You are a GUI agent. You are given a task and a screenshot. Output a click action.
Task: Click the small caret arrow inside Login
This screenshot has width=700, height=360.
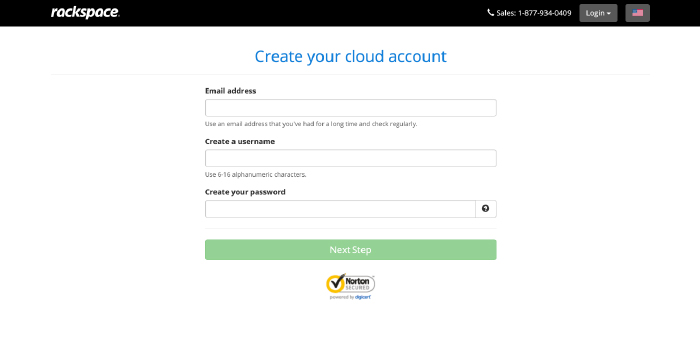tap(608, 14)
